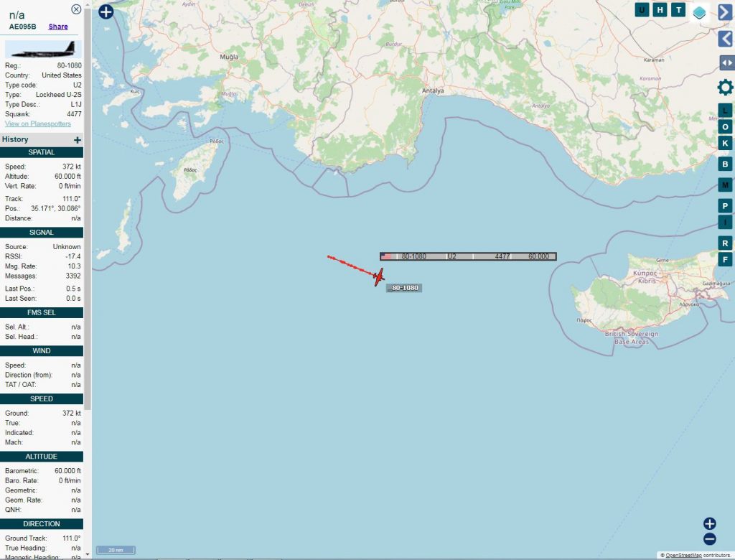Click the left chevron arrow button
This screenshot has height=560, width=735.
click(726, 39)
